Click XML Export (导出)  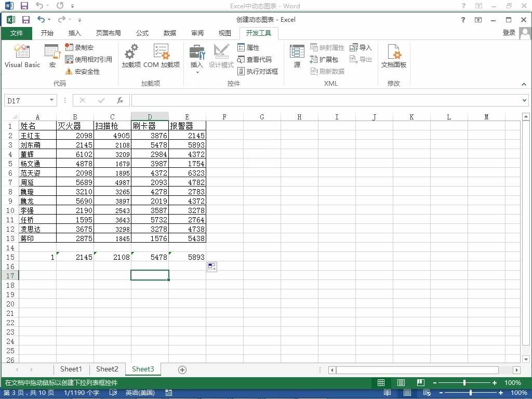tap(361, 59)
